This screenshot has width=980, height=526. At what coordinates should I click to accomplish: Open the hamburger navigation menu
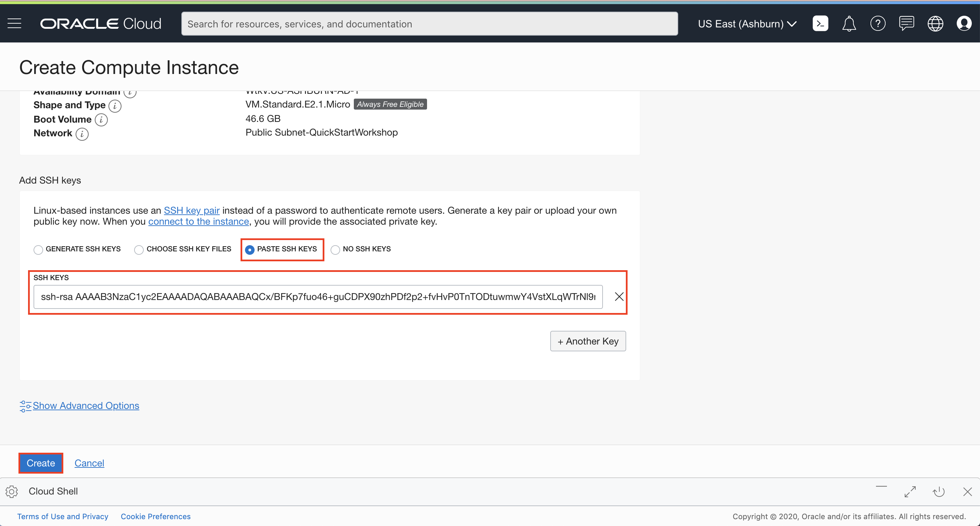click(14, 24)
